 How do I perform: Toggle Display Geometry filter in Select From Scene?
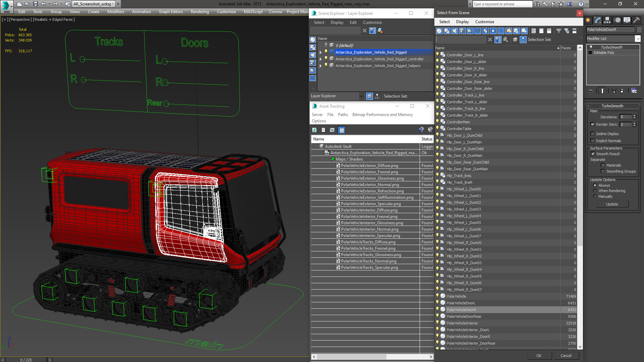tap(439, 31)
